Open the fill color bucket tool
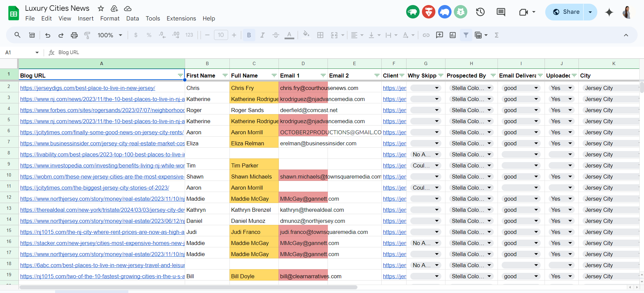This screenshot has height=293, width=644. tap(306, 35)
